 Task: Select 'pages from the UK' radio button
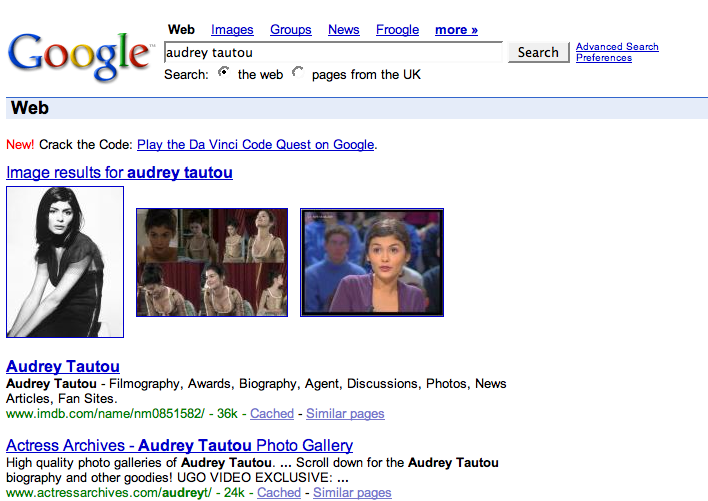pyautogui.click(x=297, y=73)
